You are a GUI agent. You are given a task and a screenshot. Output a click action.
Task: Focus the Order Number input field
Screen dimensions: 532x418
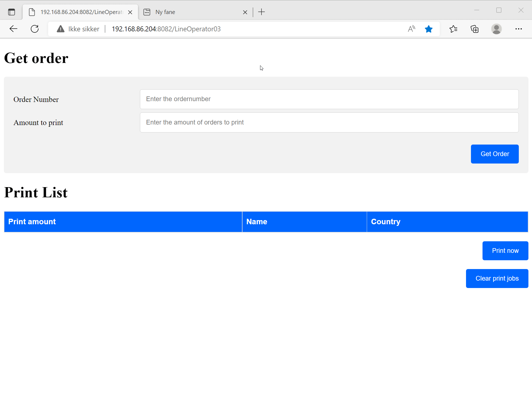(329, 99)
